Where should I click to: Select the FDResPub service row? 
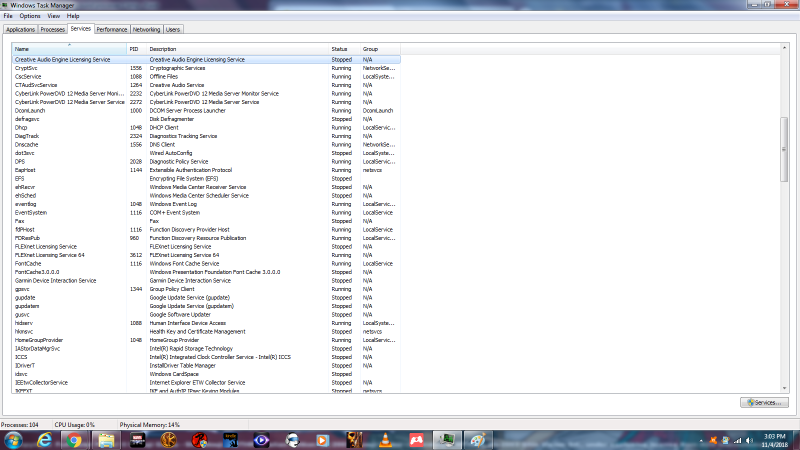(206, 238)
